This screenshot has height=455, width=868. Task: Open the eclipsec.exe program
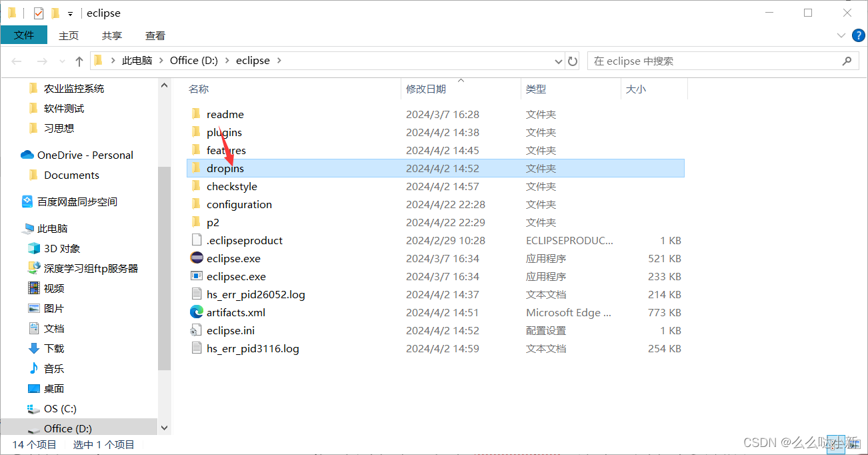click(x=235, y=276)
